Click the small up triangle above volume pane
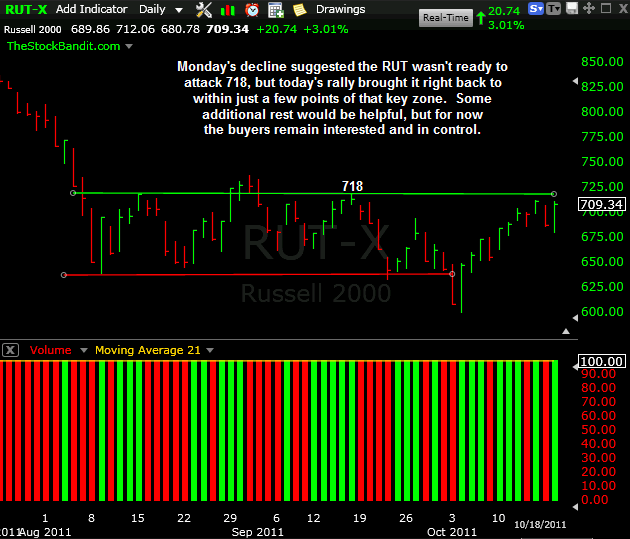The image size is (630, 539). pyautogui.click(x=566, y=331)
